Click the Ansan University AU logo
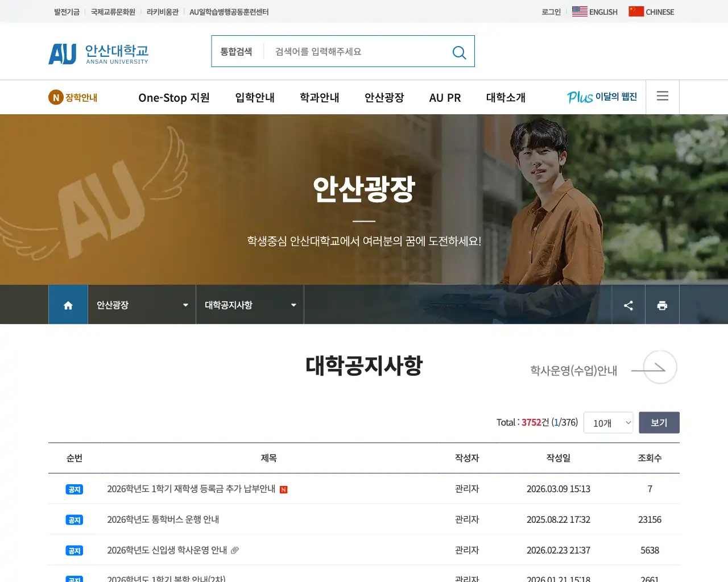 pos(98,53)
